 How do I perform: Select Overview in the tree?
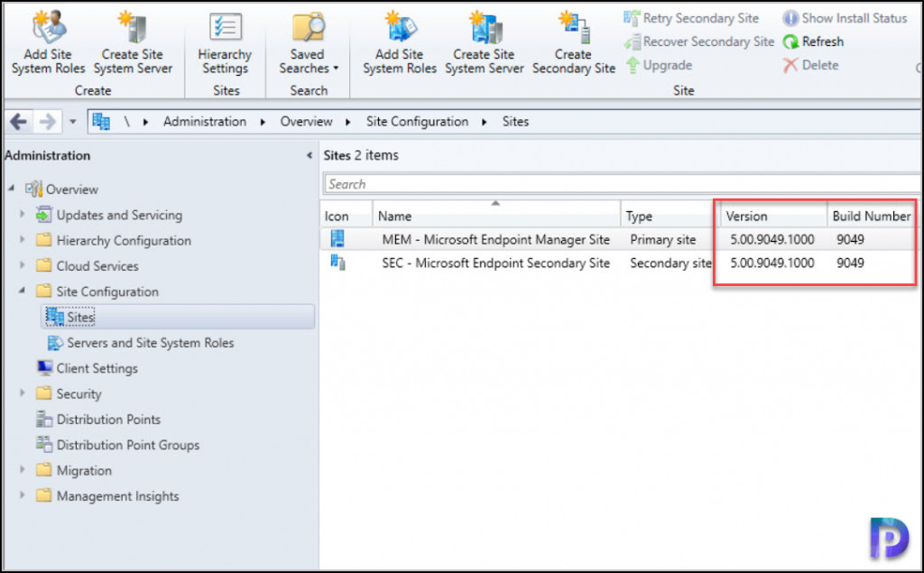pyautogui.click(x=62, y=189)
